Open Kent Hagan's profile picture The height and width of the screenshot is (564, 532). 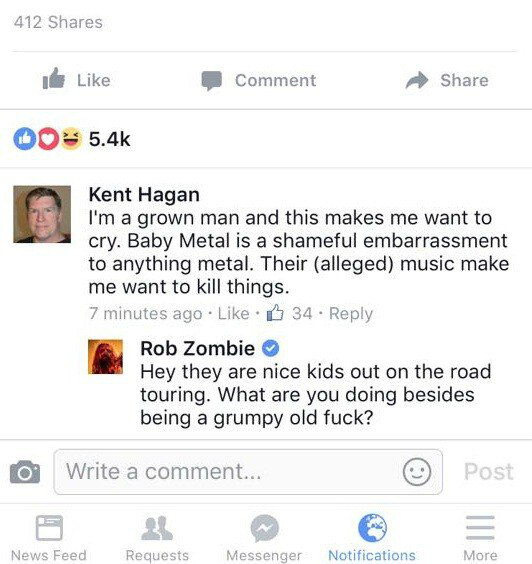pyautogui.click(x=42, y=214)
